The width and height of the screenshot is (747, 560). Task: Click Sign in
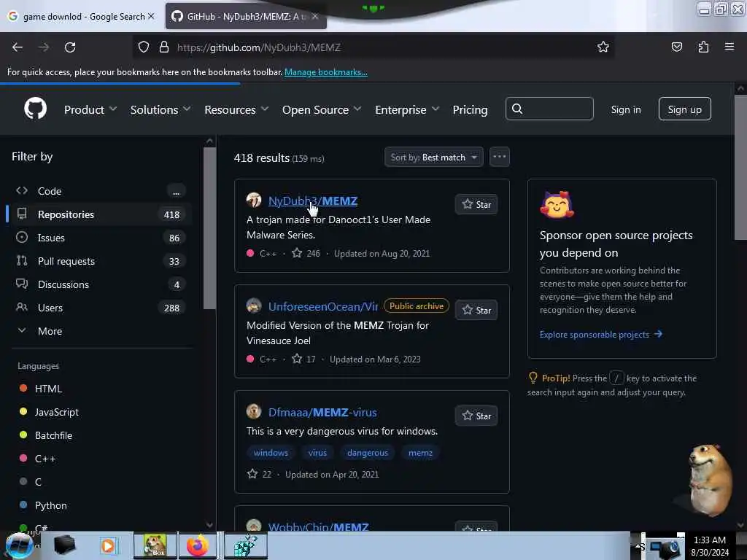click(625, 109)
